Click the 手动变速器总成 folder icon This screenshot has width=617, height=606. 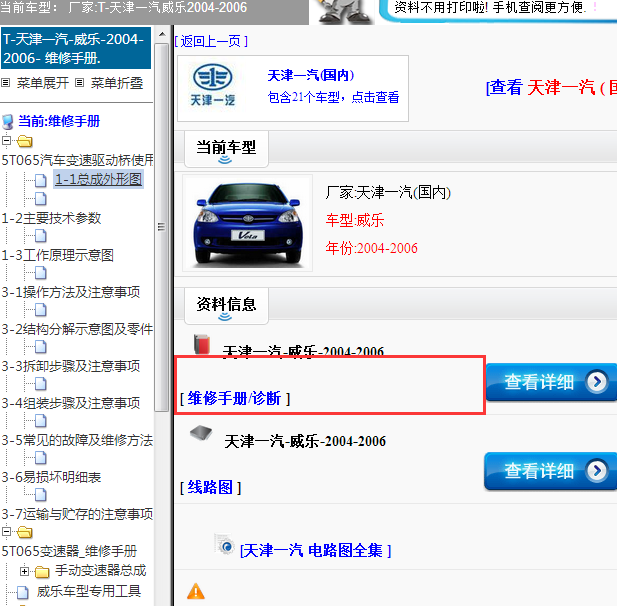42,572
